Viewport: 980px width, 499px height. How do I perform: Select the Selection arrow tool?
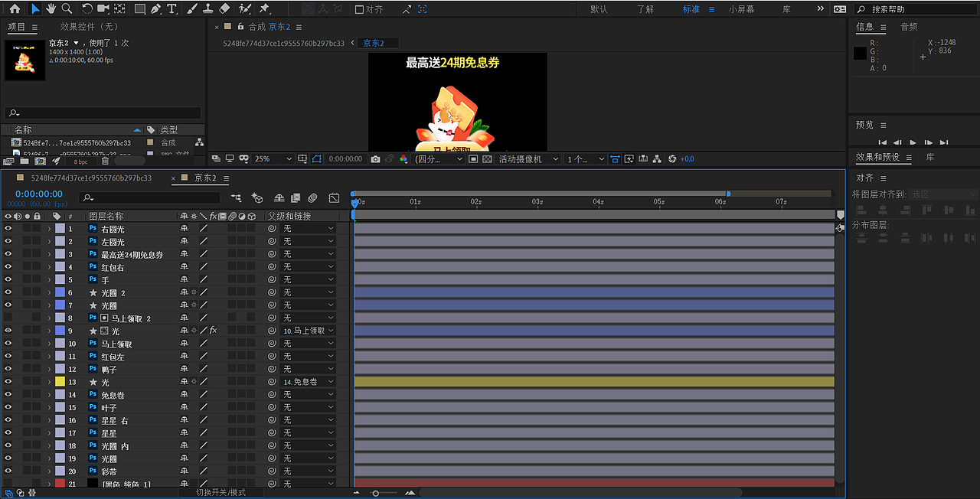point(35,9)
